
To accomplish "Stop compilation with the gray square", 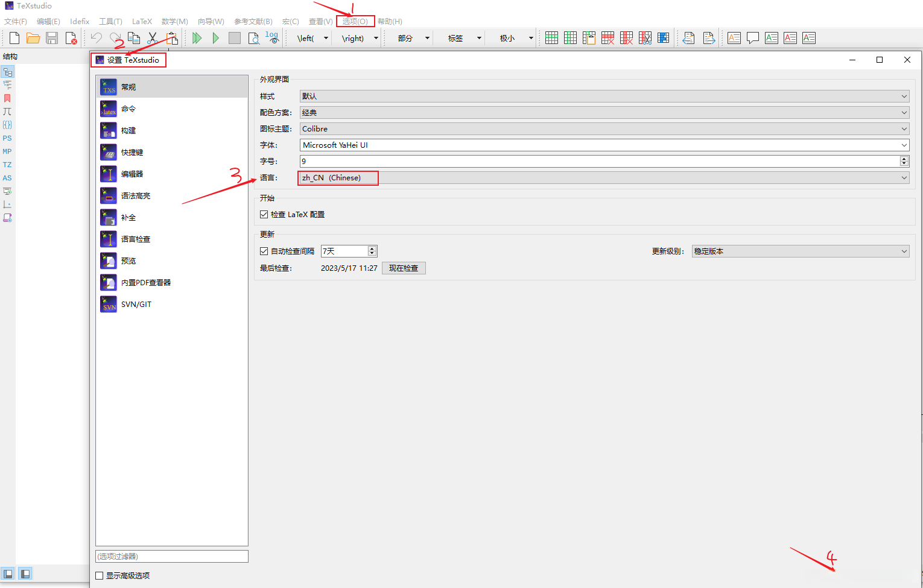I will click(235, 38).
